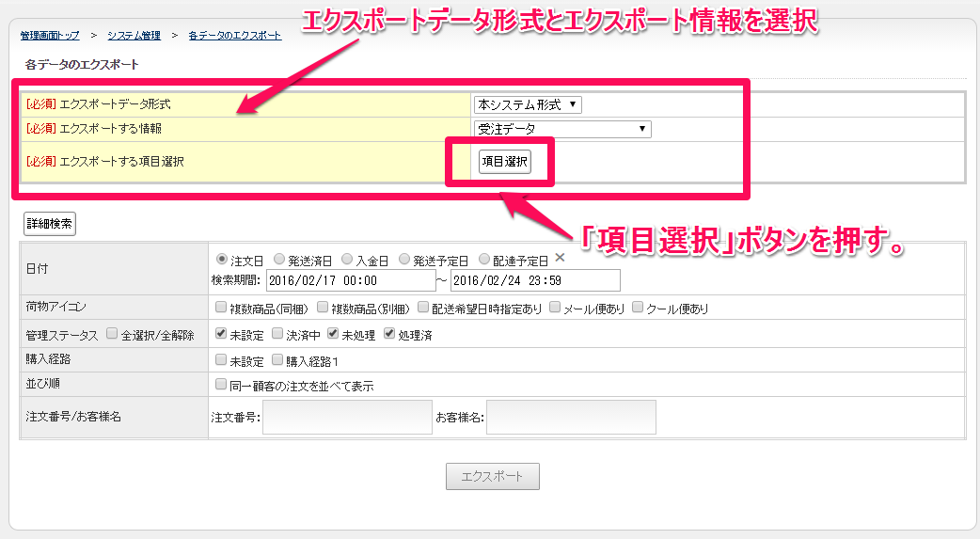
Task: Go to 管理画面トップ breadcrumb link
Action: pyautogui.click(x=50, y=36)
